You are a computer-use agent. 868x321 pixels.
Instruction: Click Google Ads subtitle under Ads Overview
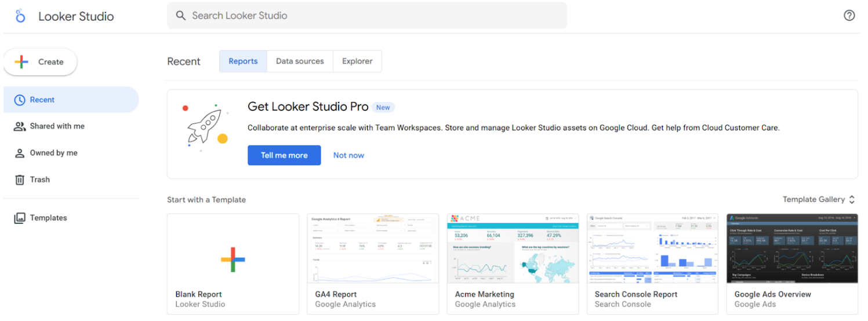click(755, 304)
